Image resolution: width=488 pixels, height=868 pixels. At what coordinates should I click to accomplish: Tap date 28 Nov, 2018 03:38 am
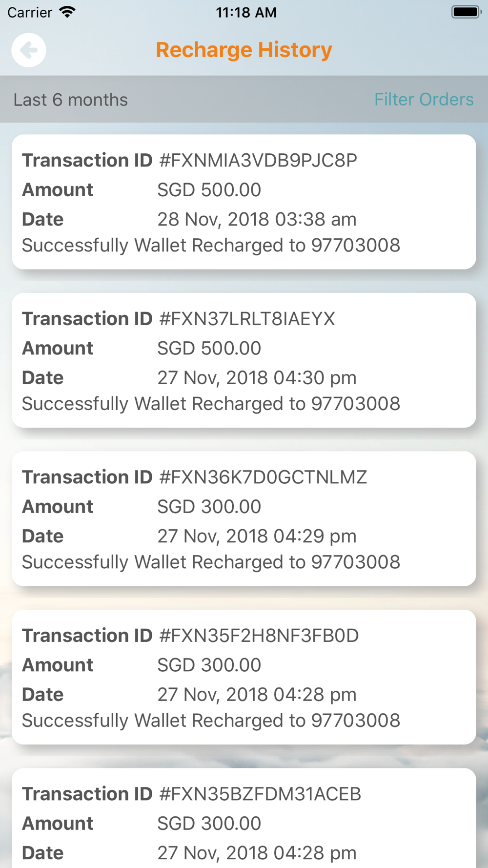point(257,219)
